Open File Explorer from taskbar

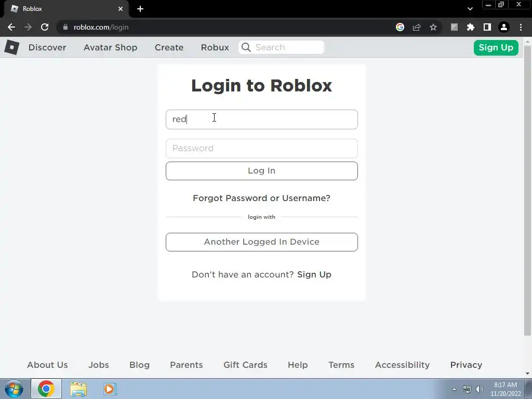tap(78, 389)
